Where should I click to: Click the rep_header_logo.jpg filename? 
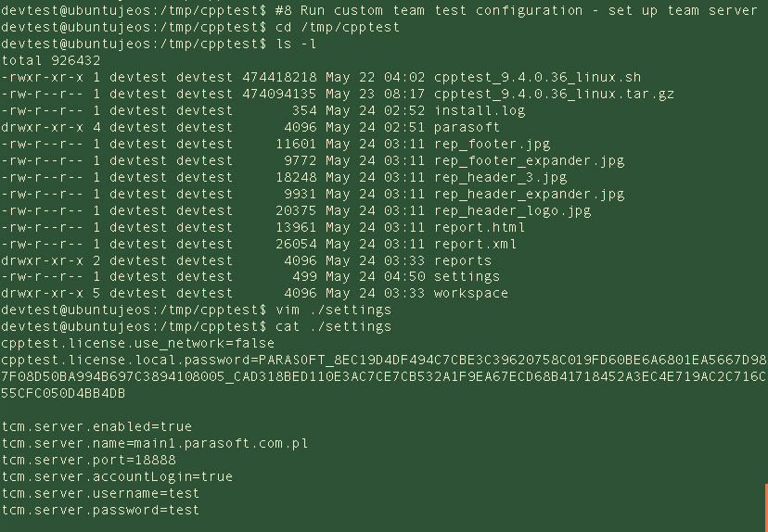pyautogui.click(x=512, y=210)
